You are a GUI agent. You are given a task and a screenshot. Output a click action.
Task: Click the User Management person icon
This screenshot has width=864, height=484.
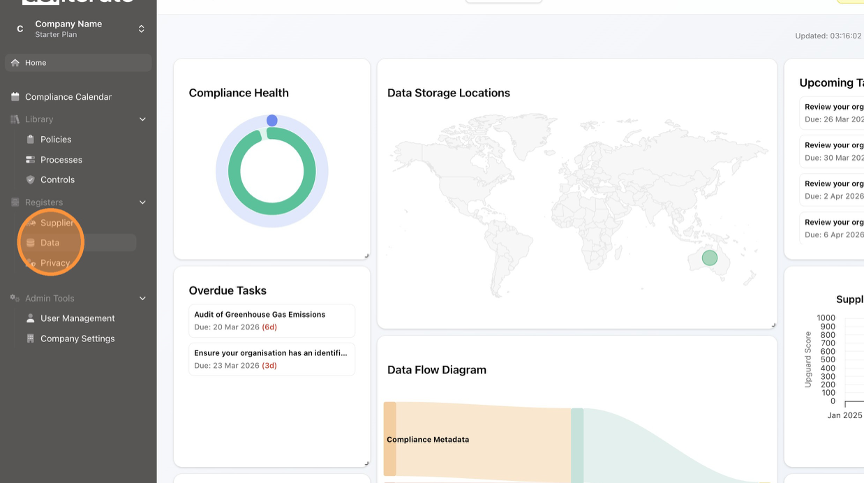click(30, 319)
